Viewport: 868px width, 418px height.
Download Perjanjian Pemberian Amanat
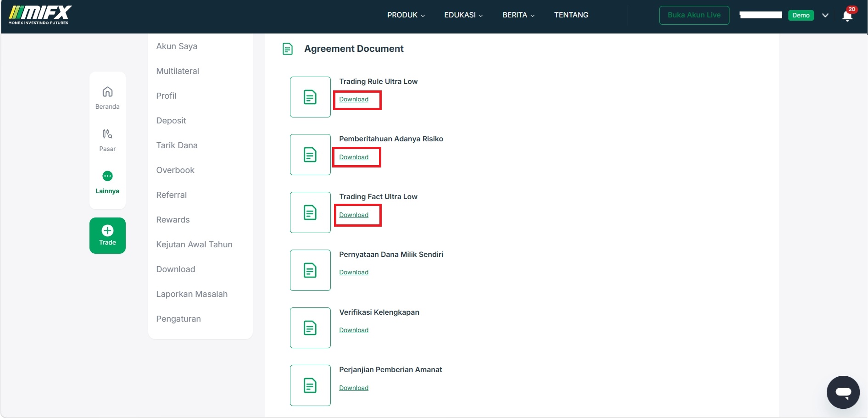point(354,388)
